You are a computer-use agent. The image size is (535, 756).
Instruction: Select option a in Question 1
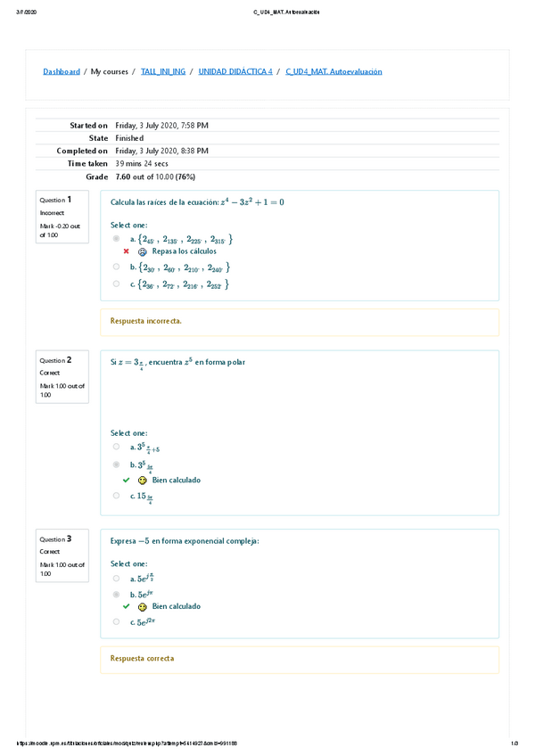[116, 239]
